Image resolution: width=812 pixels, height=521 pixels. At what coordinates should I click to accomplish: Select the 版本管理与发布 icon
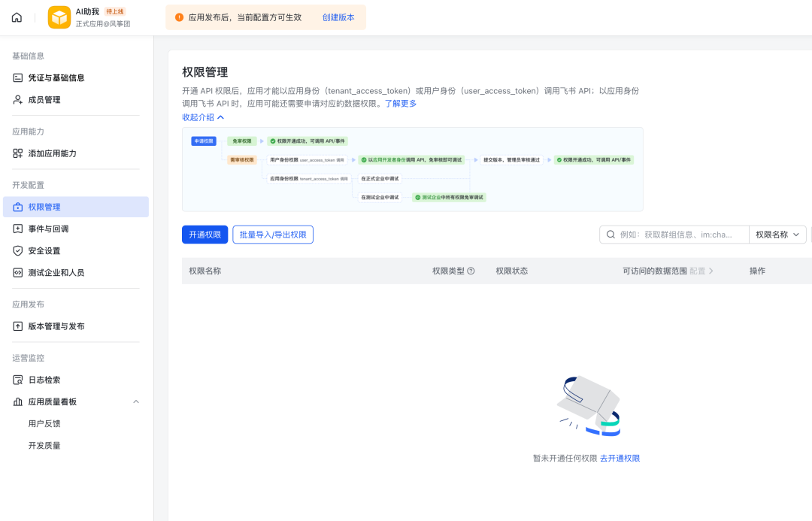coord(17,326)
